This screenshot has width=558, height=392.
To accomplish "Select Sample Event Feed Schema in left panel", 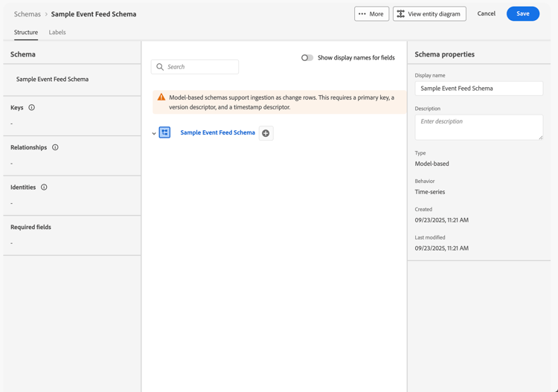I will (52, 79).
